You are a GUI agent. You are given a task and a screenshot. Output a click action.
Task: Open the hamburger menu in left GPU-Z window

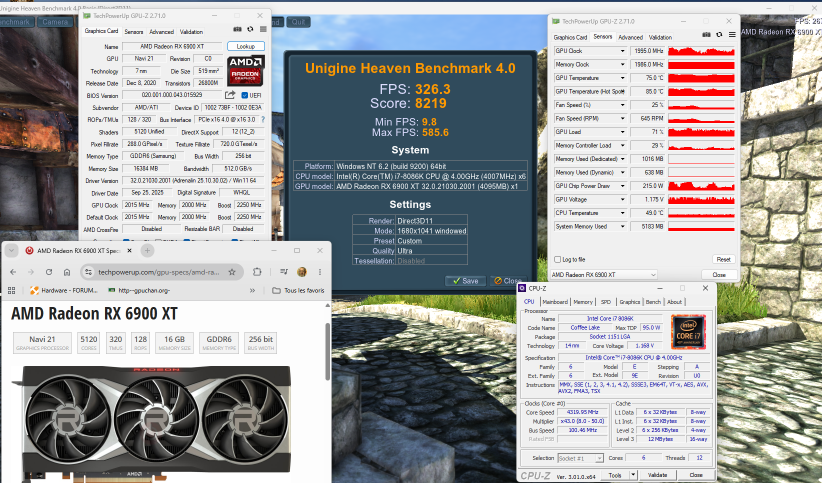pos(263,30)
